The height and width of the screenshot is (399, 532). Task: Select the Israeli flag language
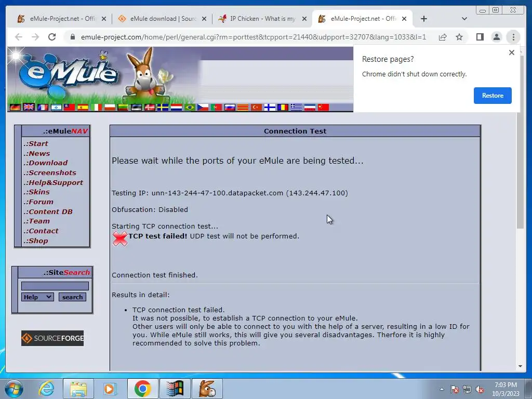(56, 107)
